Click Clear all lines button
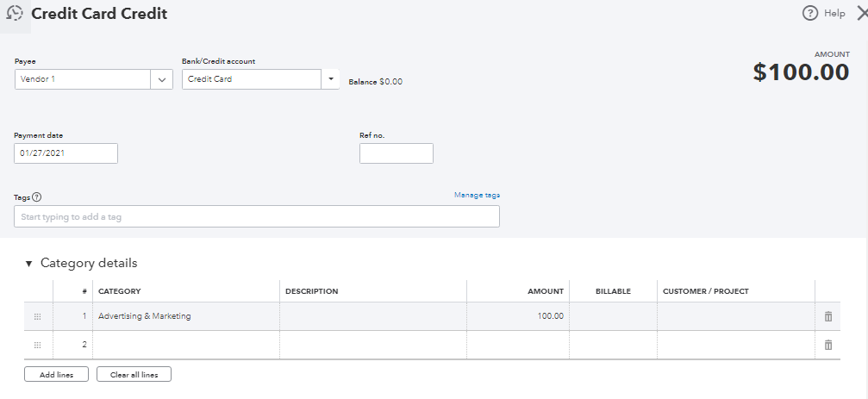The height and width of the screenshot is (399, 868). click(x=134, y=375)
